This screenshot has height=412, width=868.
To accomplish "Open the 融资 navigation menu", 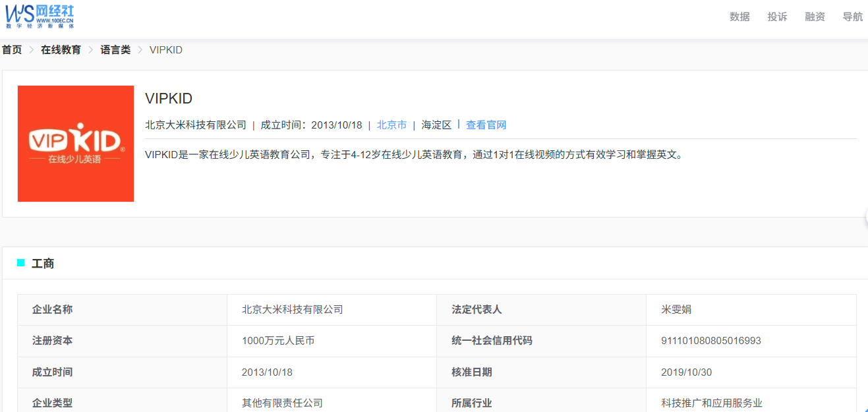I will tap(815, 17).
